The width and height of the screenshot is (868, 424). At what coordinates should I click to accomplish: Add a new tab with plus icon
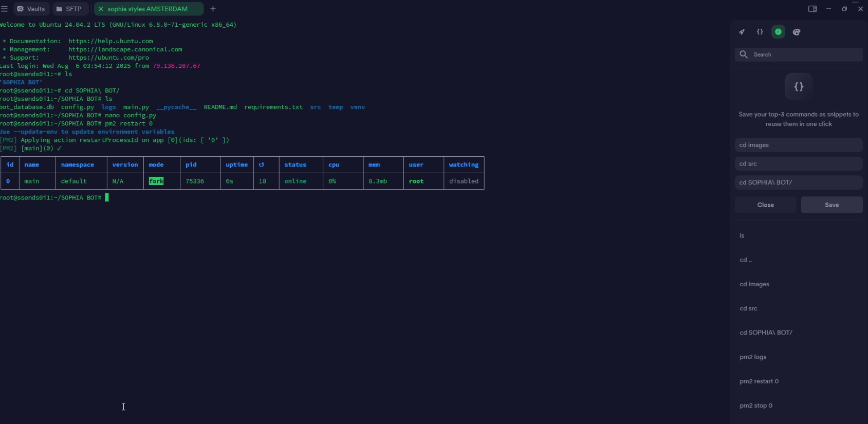tap(213, 9)
